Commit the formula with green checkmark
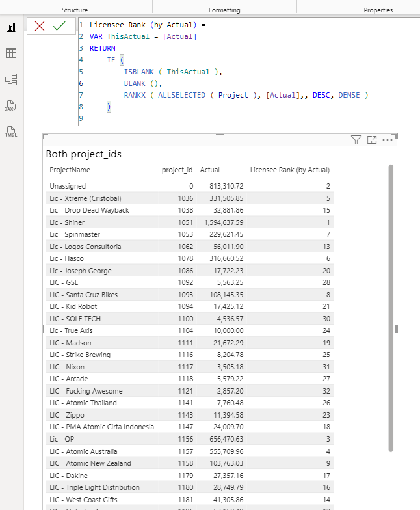 tap(59, 26)
